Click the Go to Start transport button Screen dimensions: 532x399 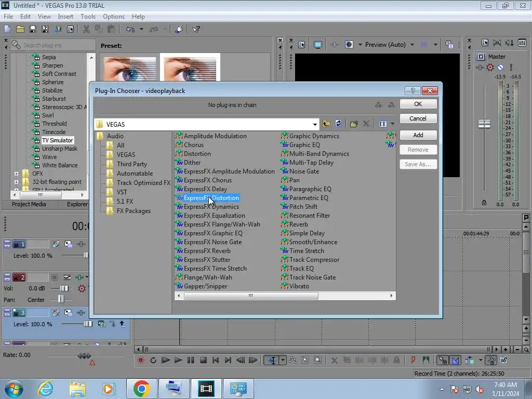216,360
